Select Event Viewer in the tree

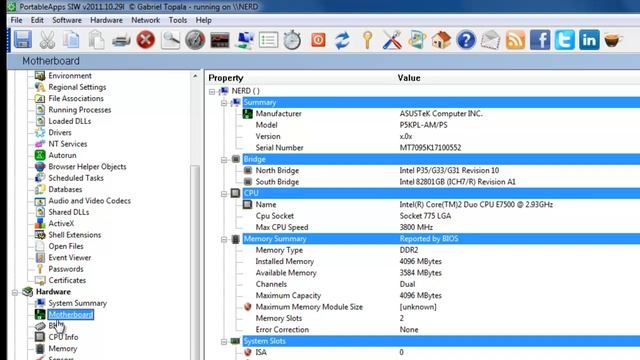(x=70, y=258)
